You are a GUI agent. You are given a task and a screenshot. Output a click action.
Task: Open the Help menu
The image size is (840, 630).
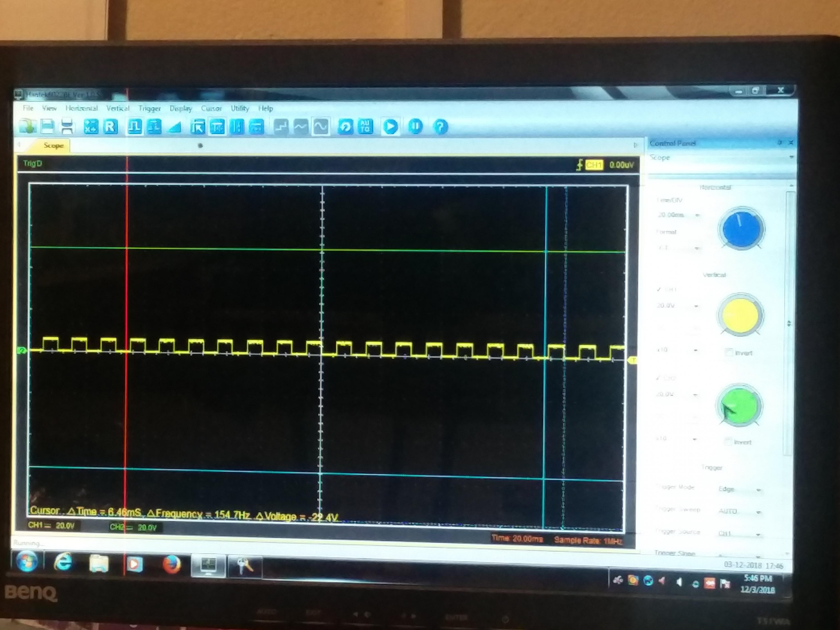[x=266, y=108]
